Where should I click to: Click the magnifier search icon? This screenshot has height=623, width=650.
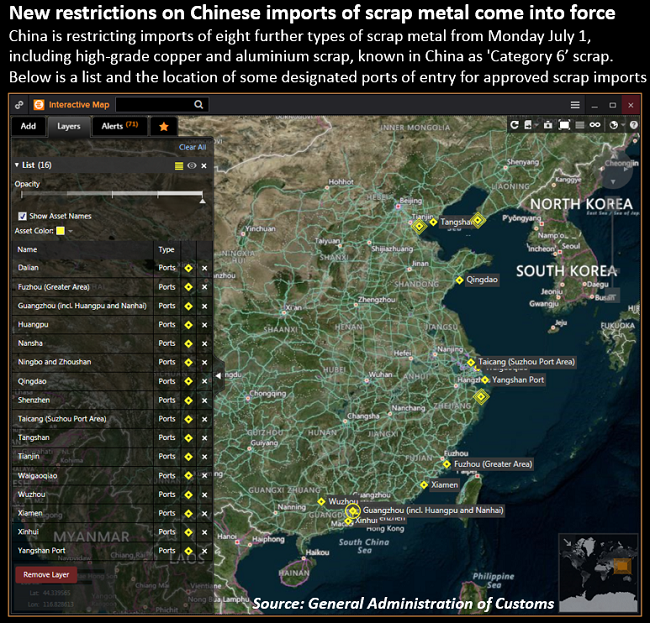click(199, 104)
